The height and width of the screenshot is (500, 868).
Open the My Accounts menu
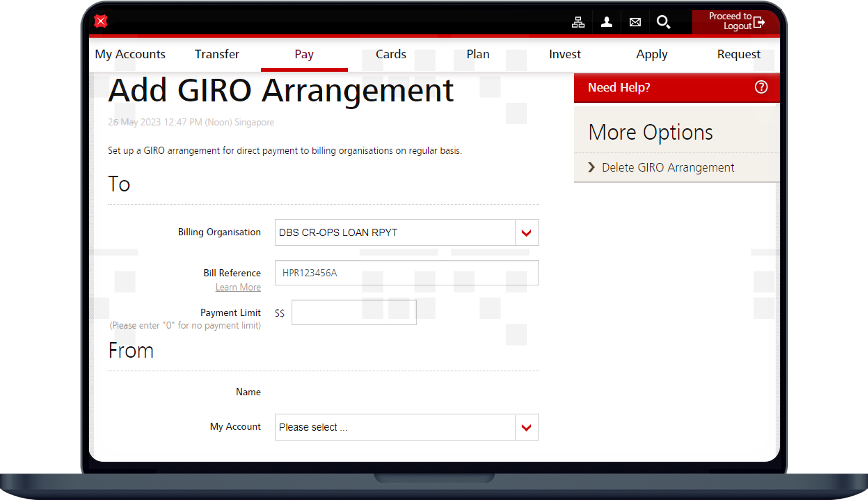click(x=130, y=54)
